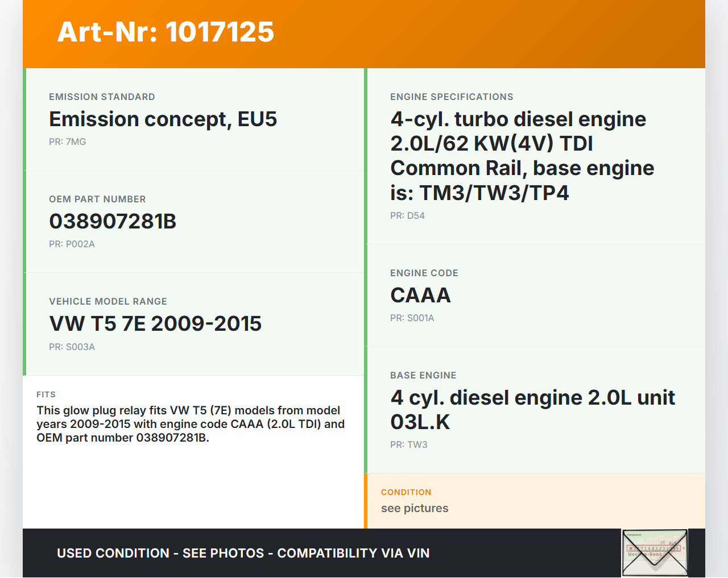Select the "USED CONDITION - SEE PHOTOS" footer banner text
This screenshot has height=578, width=728.
[x=243, y=553]
